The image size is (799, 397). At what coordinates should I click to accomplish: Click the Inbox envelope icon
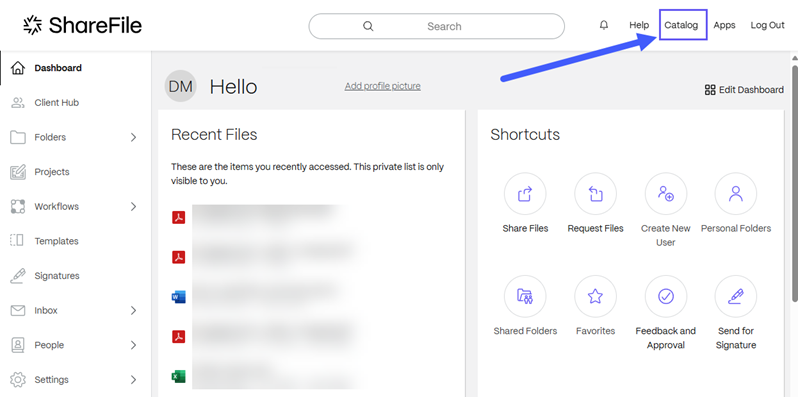pos(18,310)
